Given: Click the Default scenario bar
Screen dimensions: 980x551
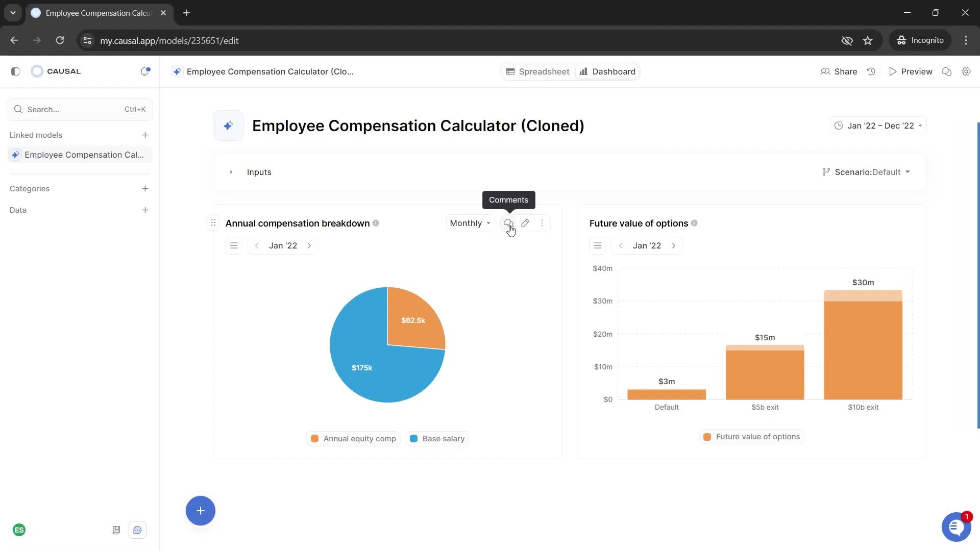Looking at the screenshot, I should [667, 394].
